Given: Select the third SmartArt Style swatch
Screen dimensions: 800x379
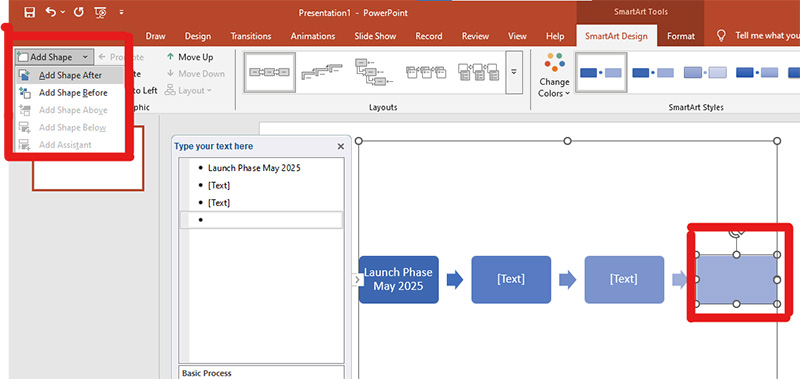Looking at the screenshot, I should pos(705,72).
